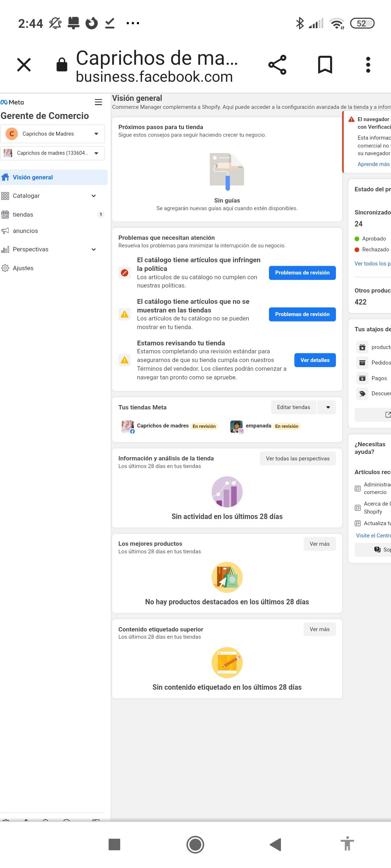Viewport: 391px width, 868px height.
Task: Close the browser tab with X icon
Action: (x=24, y=65)
